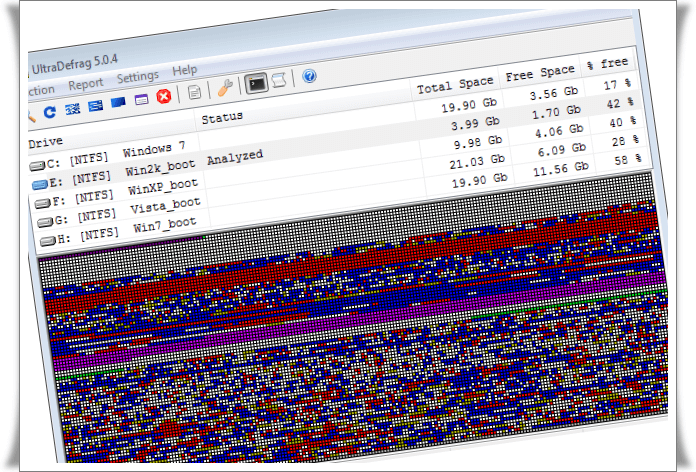
Task: Click the 3.99 Gb total space cell
Action: pyautogui.click(x=475, y=123)
